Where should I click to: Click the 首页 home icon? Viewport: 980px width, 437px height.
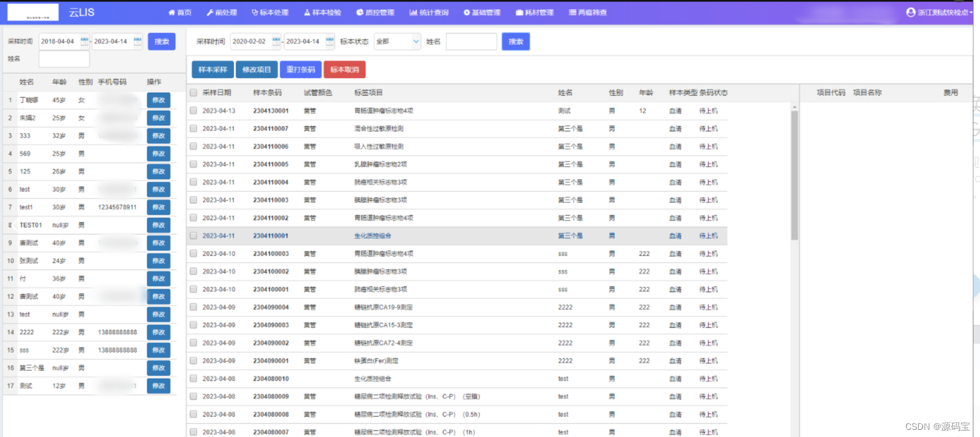pos(171,12)
